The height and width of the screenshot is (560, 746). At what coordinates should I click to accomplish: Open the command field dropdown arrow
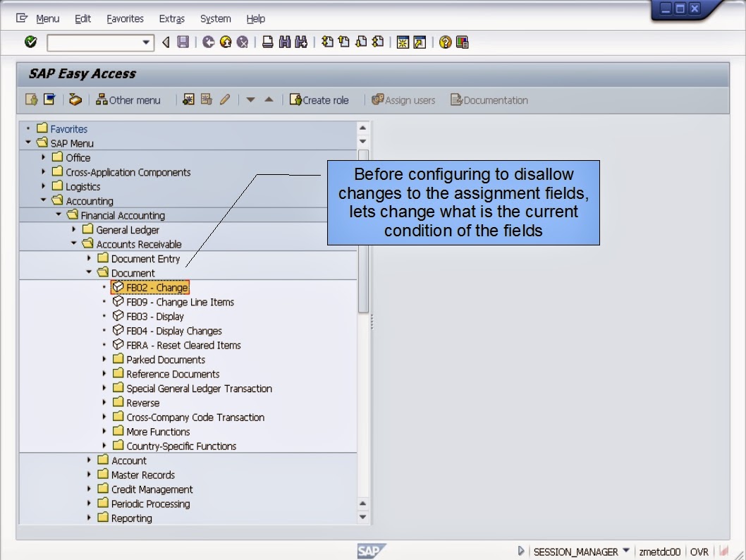pos(146,42)
